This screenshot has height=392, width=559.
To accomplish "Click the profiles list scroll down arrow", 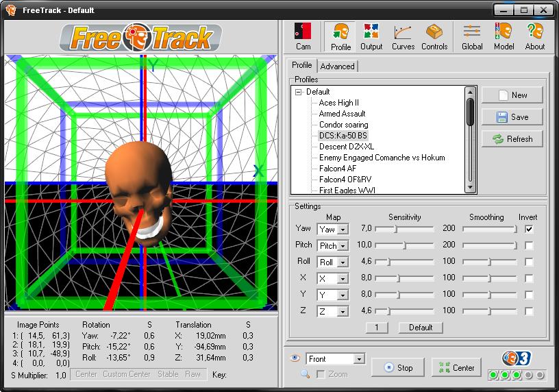I will 470,187.
